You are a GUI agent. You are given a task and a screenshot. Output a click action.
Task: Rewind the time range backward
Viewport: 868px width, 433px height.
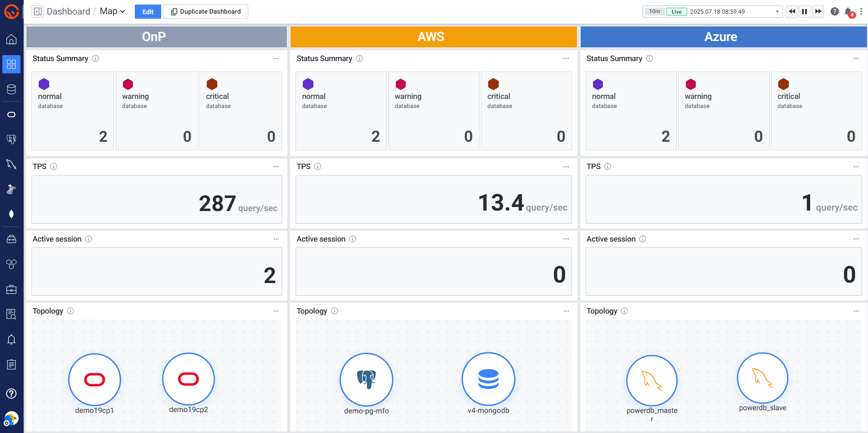tap(792, 11)
